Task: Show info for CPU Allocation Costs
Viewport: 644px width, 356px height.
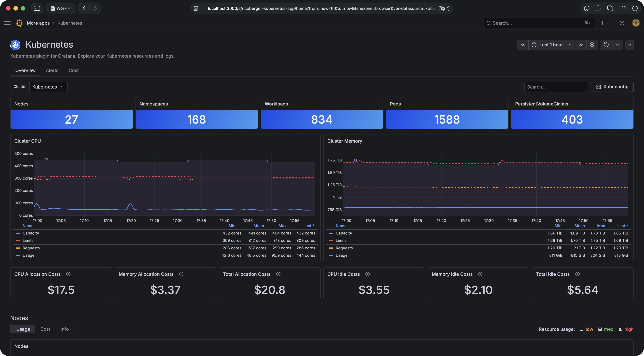Action: [68, 274]
